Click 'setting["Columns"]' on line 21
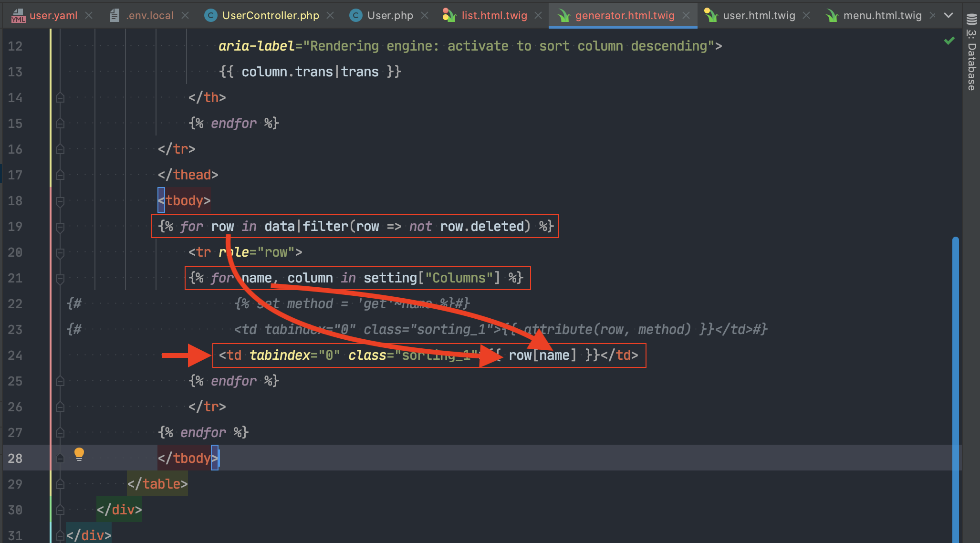This screenshot has height=543, width=980. point(432,278)
